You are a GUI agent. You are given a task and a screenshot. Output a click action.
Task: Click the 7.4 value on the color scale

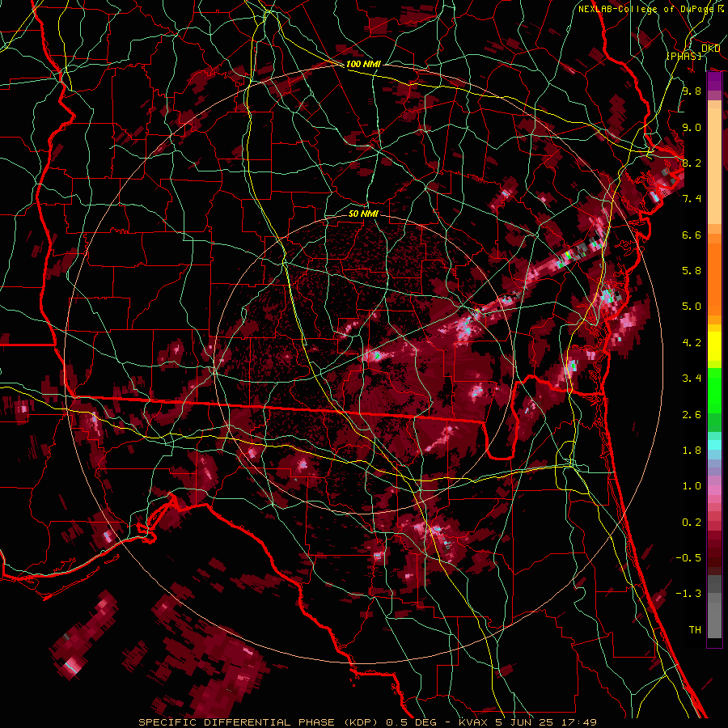point(692,199)
